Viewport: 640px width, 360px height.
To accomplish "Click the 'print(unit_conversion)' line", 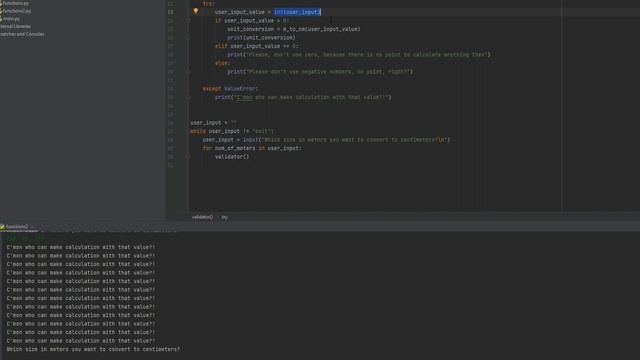I will tap(261, 38).
